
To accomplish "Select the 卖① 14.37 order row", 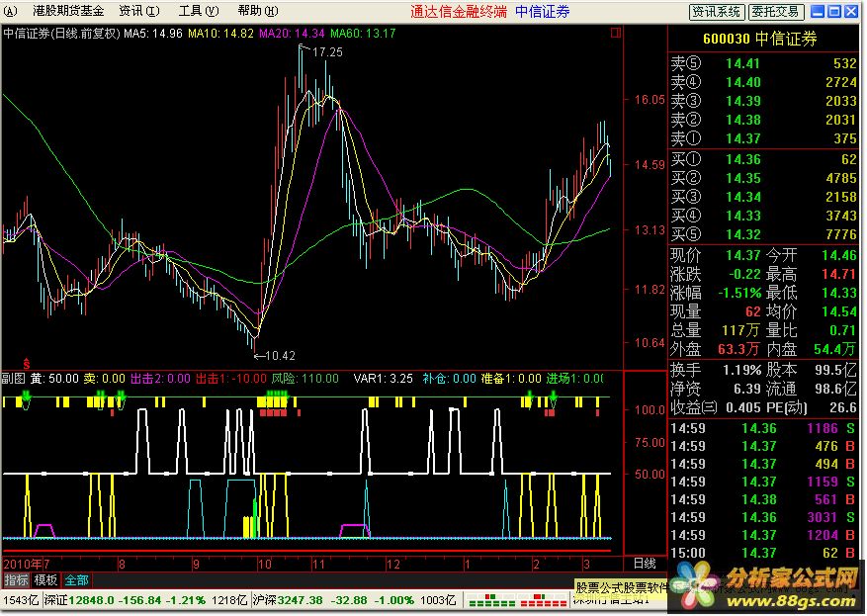I will (x=763, y=138).
